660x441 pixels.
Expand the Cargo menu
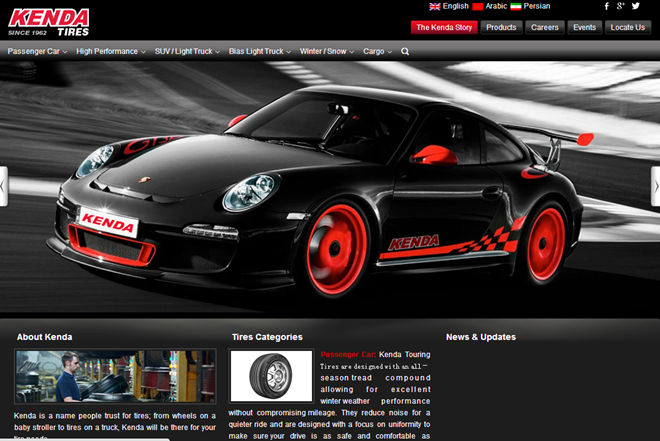pyautogui.click(x=377, y=51)
